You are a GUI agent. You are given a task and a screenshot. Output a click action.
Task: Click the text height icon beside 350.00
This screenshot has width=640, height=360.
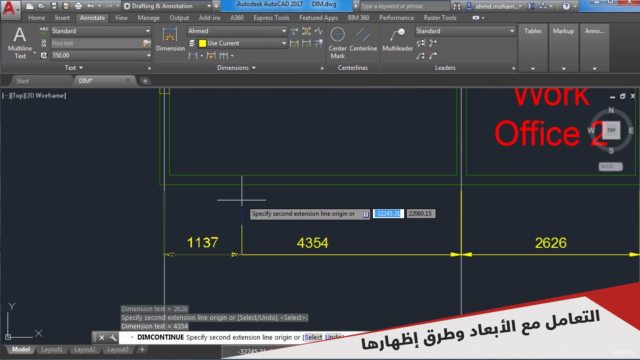(x=44, y=55)
